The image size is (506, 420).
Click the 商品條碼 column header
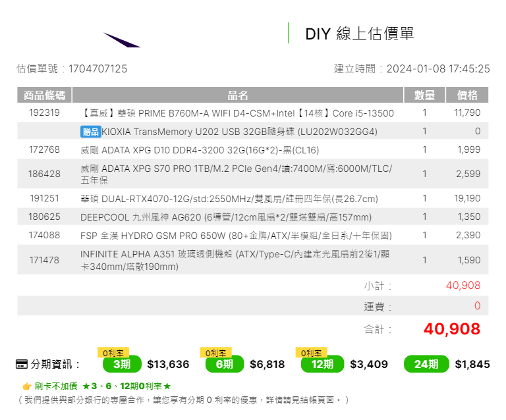click(44, 95)
